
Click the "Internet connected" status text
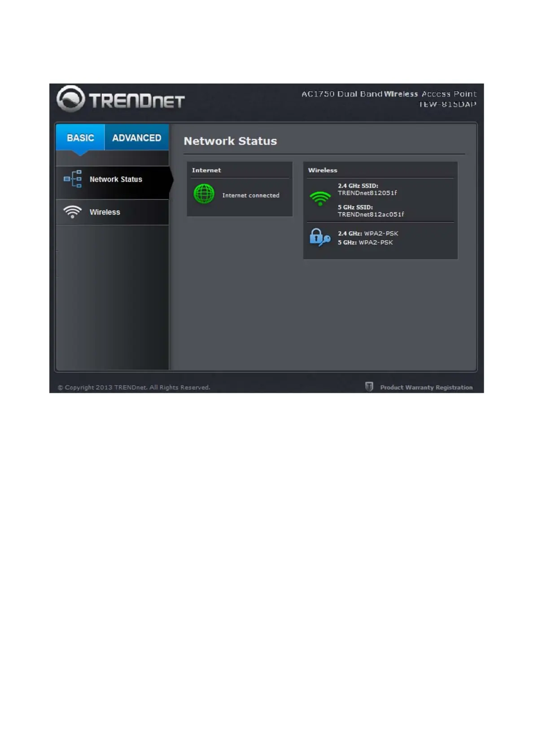pyautogui.click(x=251, y=195)
